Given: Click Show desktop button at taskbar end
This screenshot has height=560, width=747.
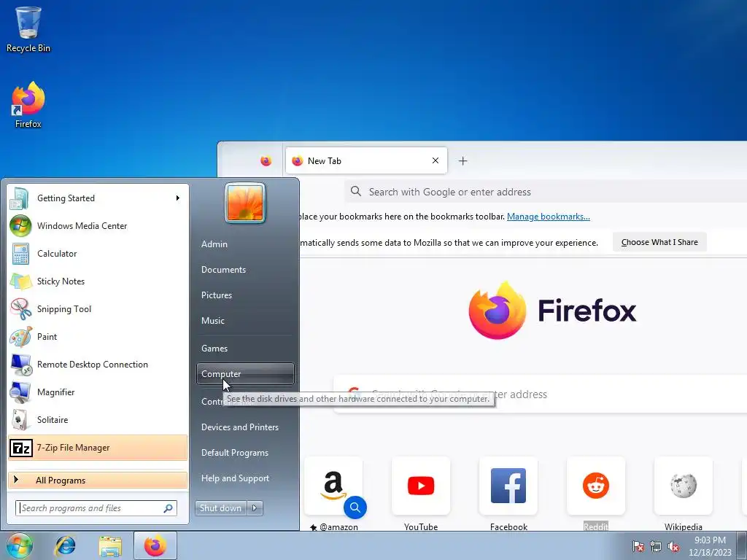Looking at the screenshot, I should tap(742, 545).
